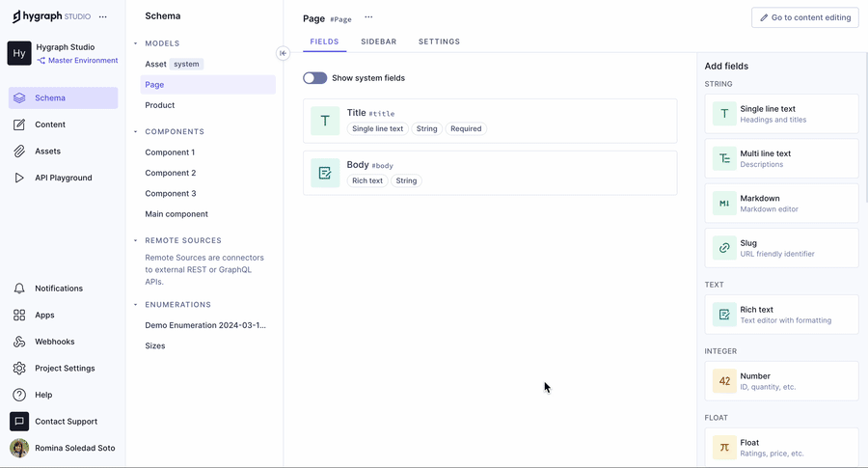Viewport: 868px width, 468px height.
Task: Open the Apps grid icon
Action: 19,316
